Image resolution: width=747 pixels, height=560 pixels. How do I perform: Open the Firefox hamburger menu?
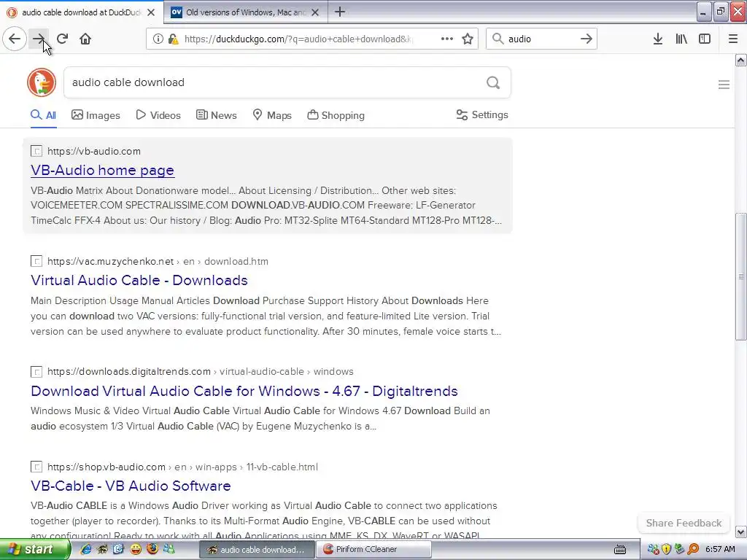[x=733, y=39]
